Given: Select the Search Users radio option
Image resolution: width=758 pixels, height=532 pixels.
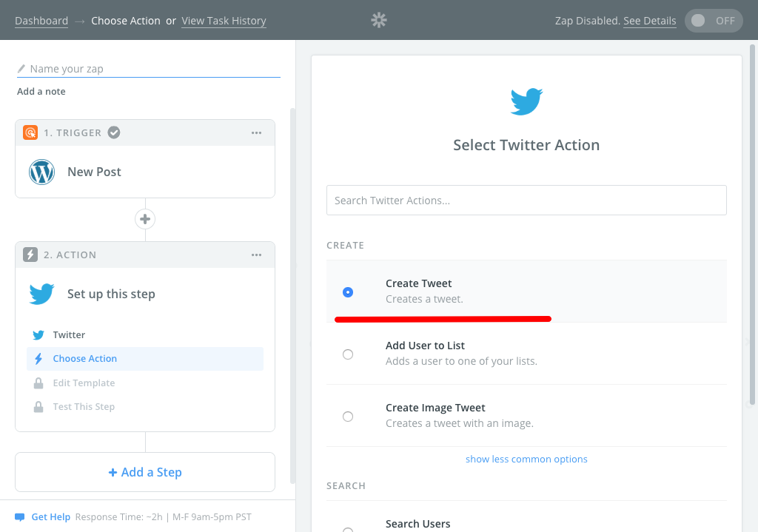Looking at the screenshot, I should 348,530.
